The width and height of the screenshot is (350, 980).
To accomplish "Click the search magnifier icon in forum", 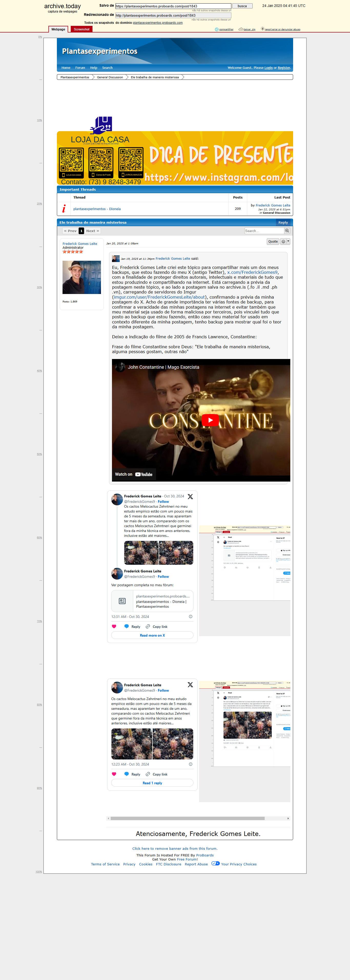I will [287, 231].
